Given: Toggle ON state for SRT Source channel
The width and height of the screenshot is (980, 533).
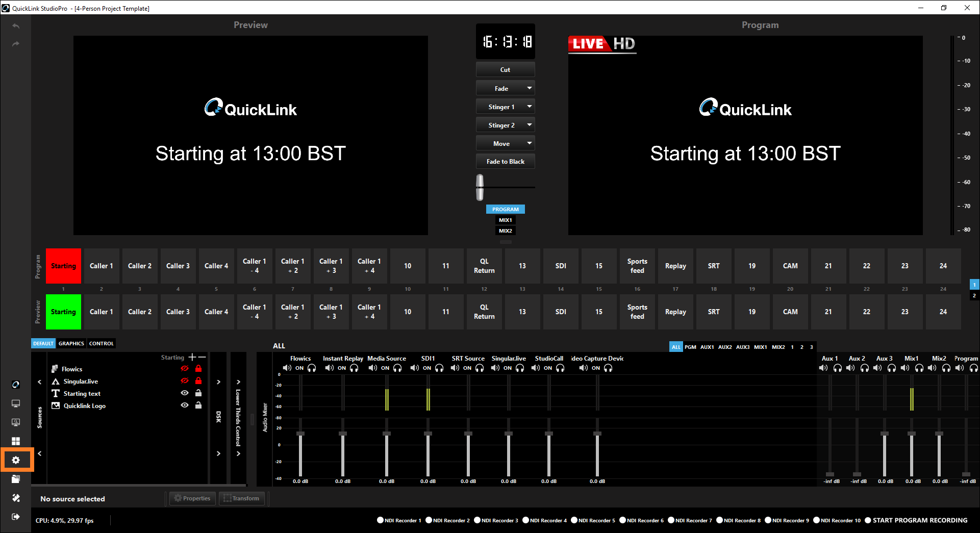Looking at the screenshot, I should click(467, 368).
